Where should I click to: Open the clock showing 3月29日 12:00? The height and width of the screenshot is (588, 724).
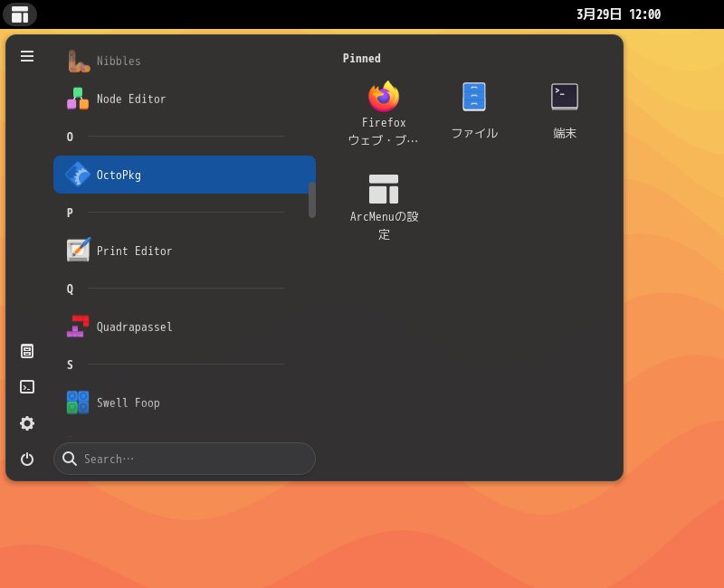tap(618, 14)
